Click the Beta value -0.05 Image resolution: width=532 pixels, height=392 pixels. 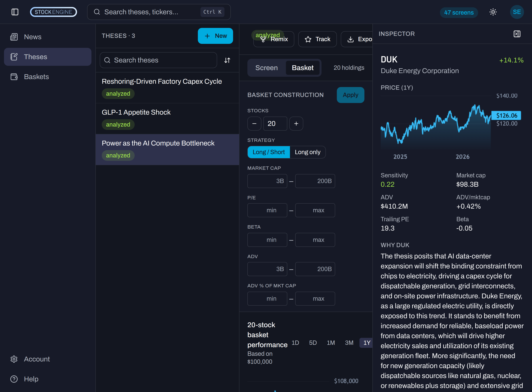tap(464, 228)
